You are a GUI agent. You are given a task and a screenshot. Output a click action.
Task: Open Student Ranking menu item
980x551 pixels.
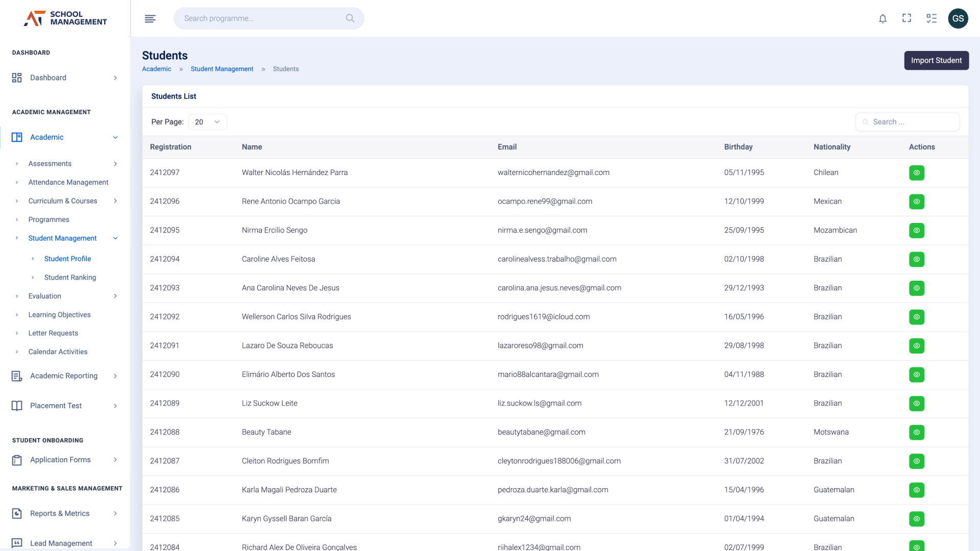tap(70, 278)
